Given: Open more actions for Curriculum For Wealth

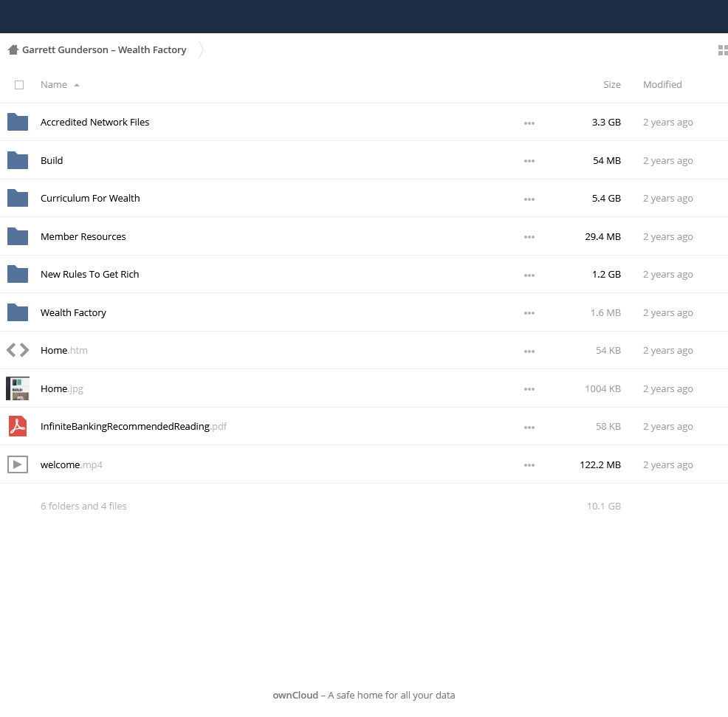Looking at the screenshot, I should (x=529, y=199).
